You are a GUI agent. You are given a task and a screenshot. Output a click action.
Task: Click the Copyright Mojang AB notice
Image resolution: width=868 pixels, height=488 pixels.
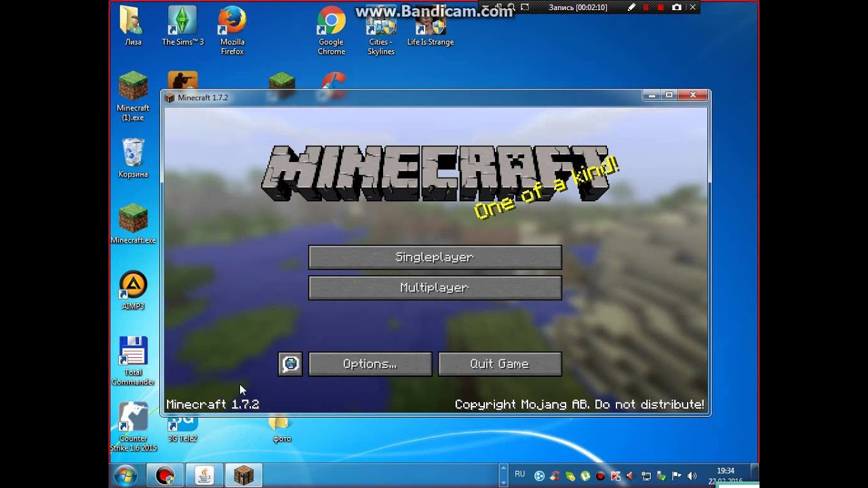point(579,404)
